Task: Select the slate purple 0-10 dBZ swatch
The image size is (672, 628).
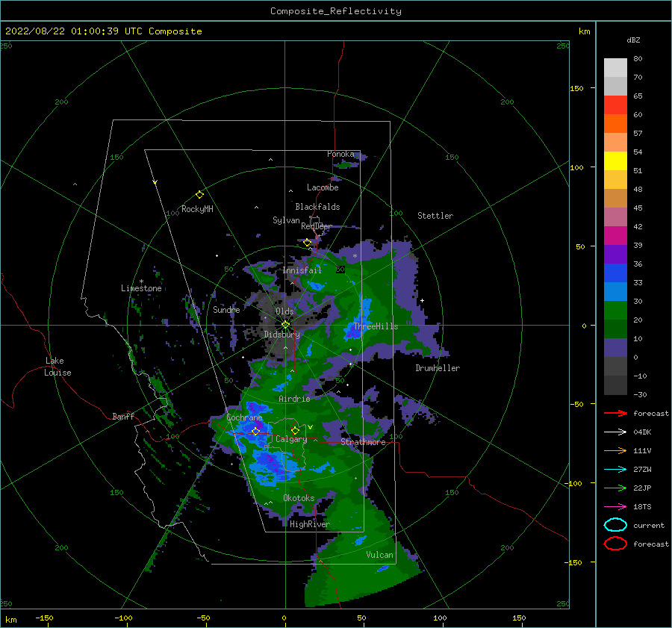Action: (x=615, y=348)
